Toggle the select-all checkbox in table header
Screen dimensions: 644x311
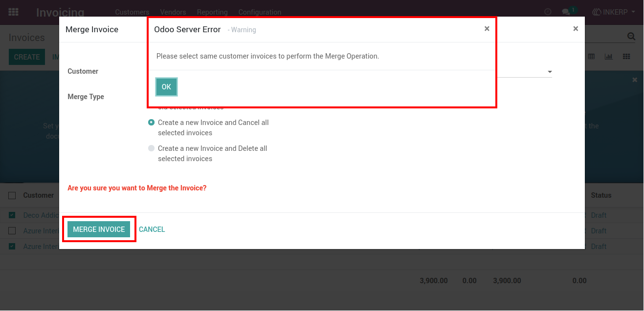12,195
